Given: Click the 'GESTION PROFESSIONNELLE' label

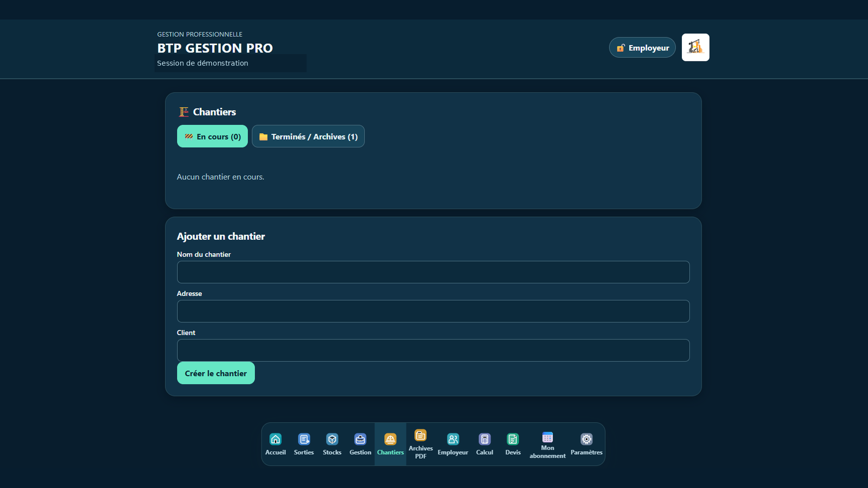Looking at the screenshot, I should click(x=200, y=34).
